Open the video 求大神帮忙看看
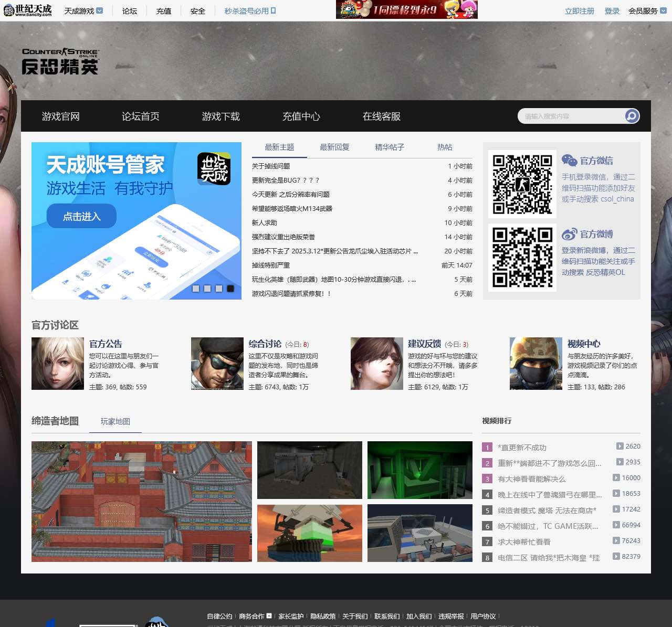 pos(524,542)
